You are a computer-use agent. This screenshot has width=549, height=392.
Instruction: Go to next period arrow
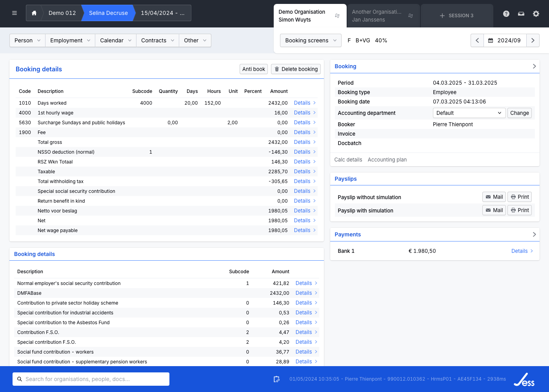(533, 40)
